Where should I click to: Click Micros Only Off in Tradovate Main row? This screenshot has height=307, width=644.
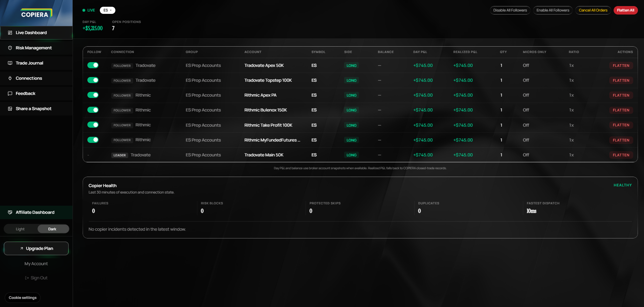[x=526, y=155]
